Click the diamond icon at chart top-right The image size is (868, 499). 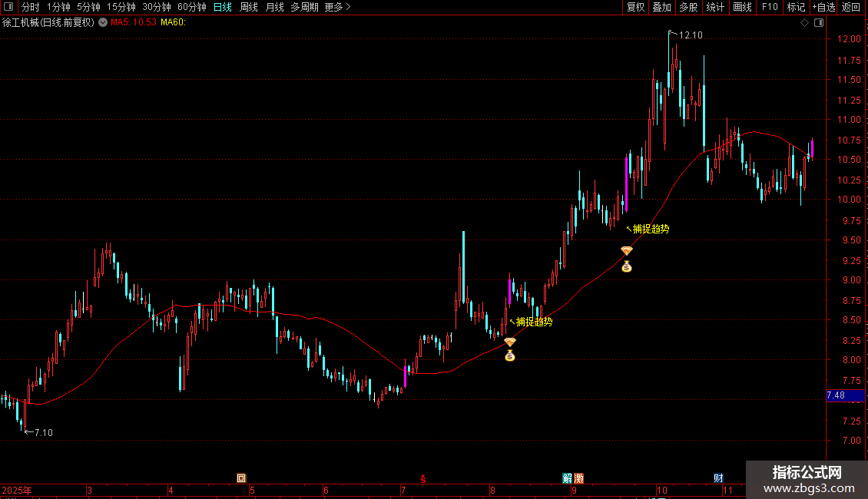(x=804, y=22)
